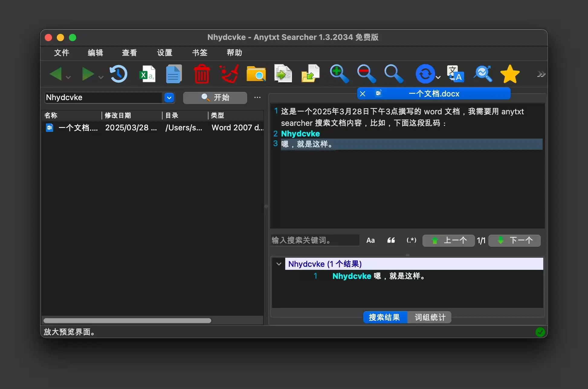Click the 上一个 previous match button

(x=448, y=240)
